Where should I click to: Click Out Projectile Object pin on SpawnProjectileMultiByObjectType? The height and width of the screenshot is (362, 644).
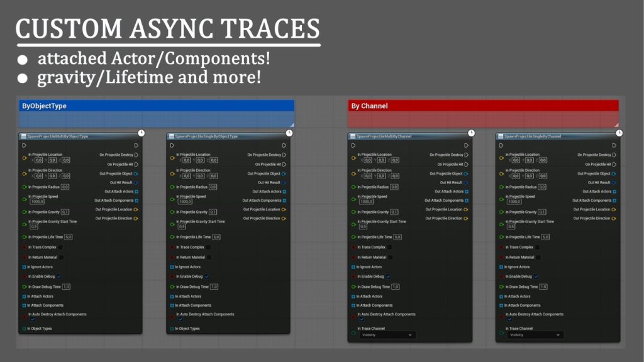[136, 173]
